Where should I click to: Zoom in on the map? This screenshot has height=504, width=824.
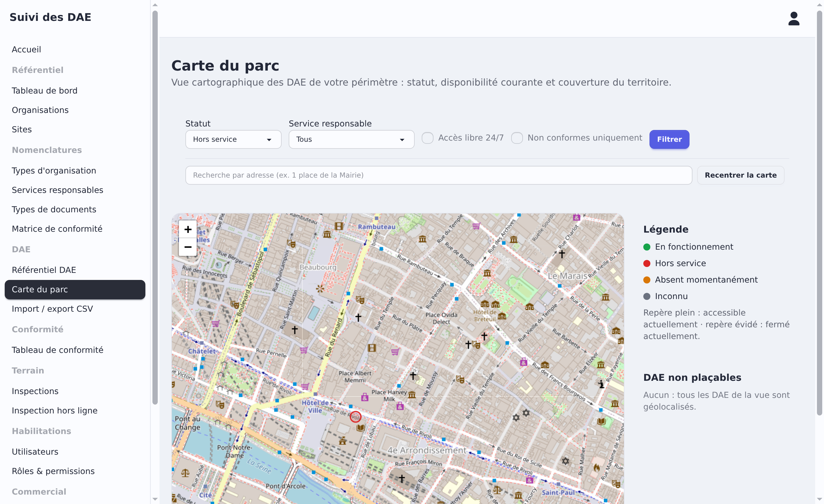[x=188, y=229]
